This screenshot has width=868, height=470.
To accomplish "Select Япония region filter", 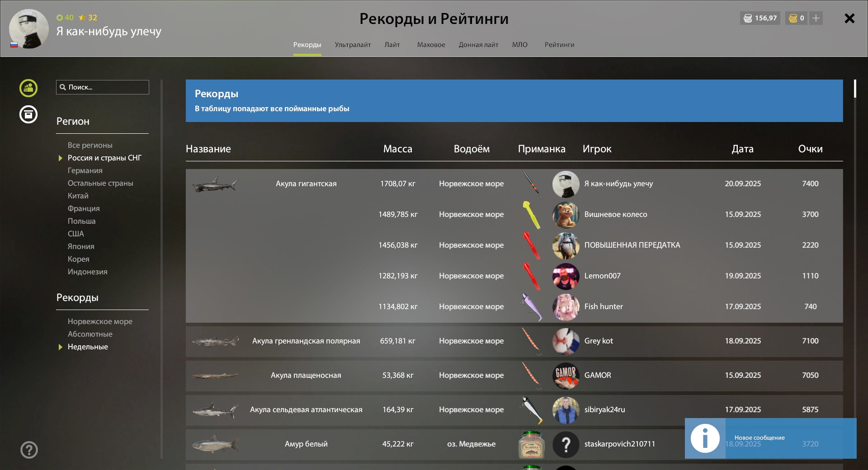I will click(81, 246).
